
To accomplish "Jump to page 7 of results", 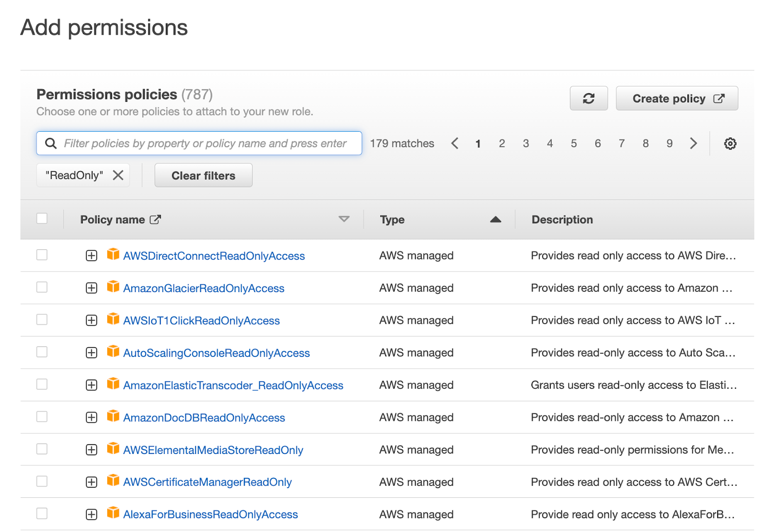I will (x=622, y=144).
